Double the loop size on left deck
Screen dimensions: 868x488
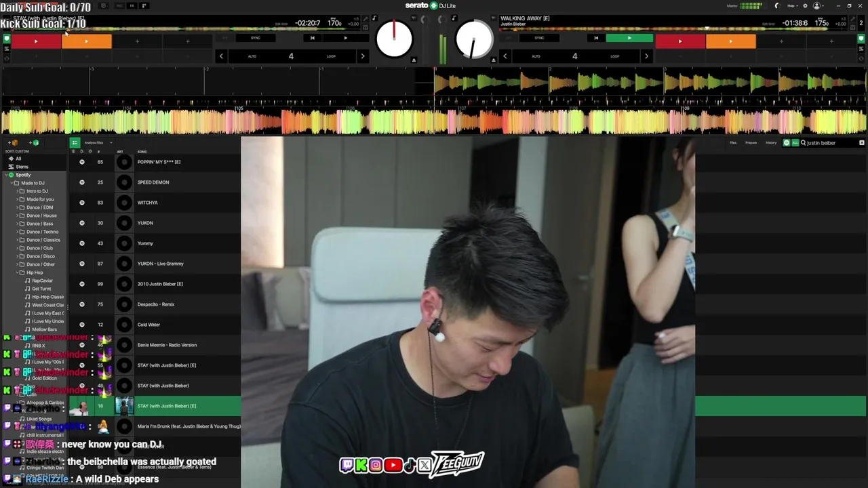pos(362,56)
